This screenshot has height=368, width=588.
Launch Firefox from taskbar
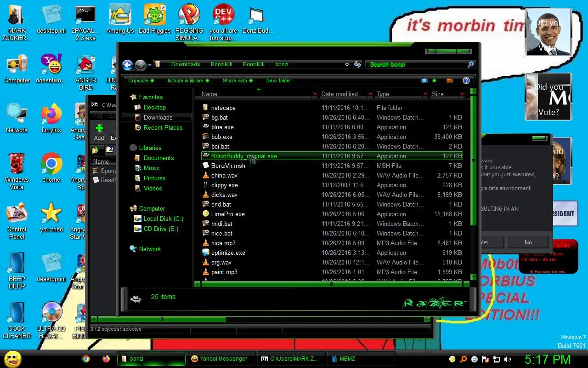tap(106, 359)
